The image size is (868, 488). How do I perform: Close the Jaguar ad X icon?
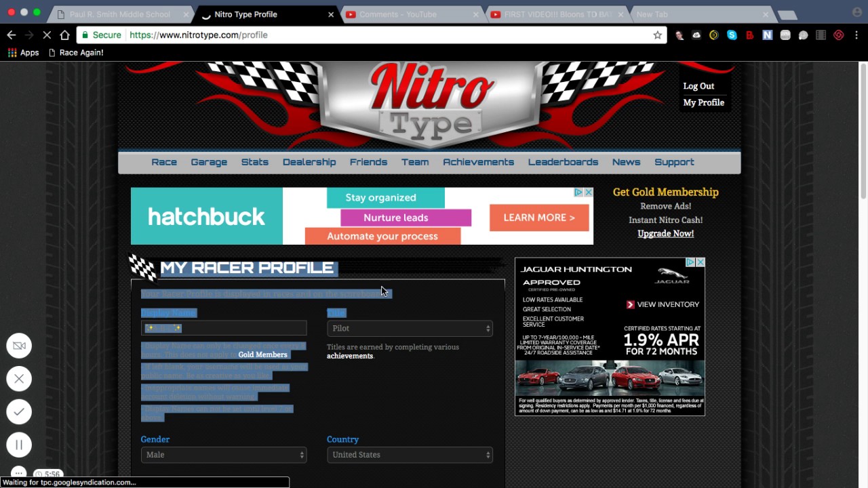click(701, 262)
